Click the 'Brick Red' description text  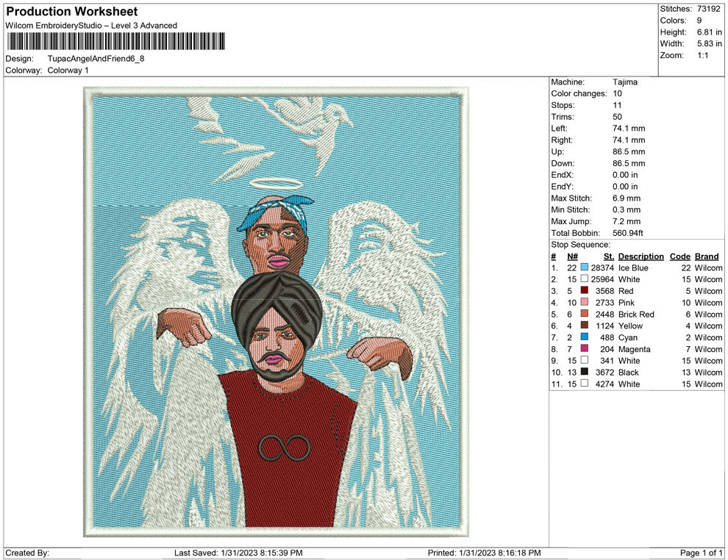coord(636,314)
